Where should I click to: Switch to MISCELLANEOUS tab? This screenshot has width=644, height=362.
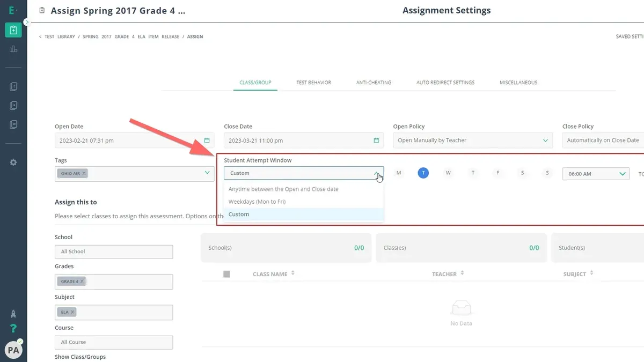coord(518,83)
